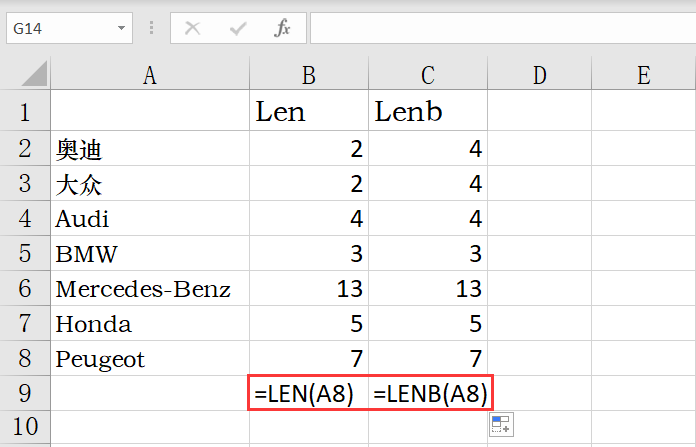Select cell containing 大众
This screenshot has width=696, height=447.
tap(150, 183)
